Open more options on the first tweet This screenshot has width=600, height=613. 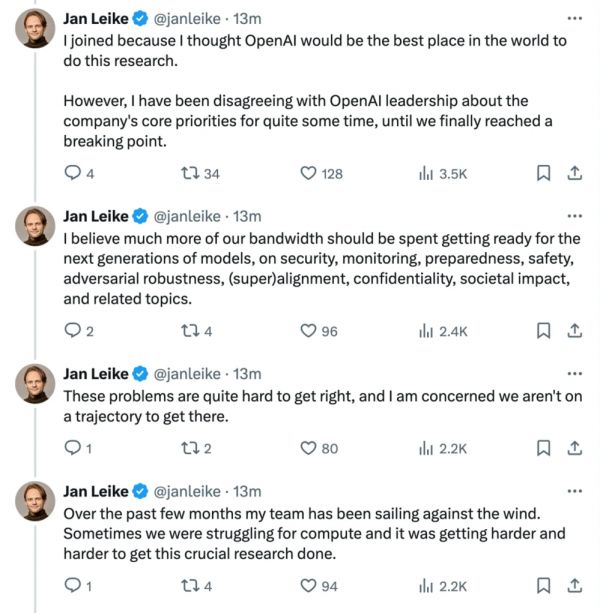[x=574, y=18]
